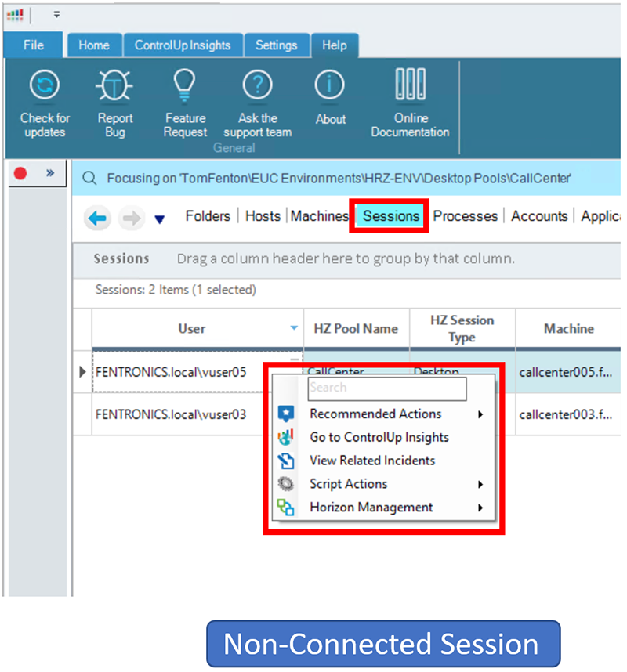
Task: Open the Settings ribbon tab
Action: 276,45
